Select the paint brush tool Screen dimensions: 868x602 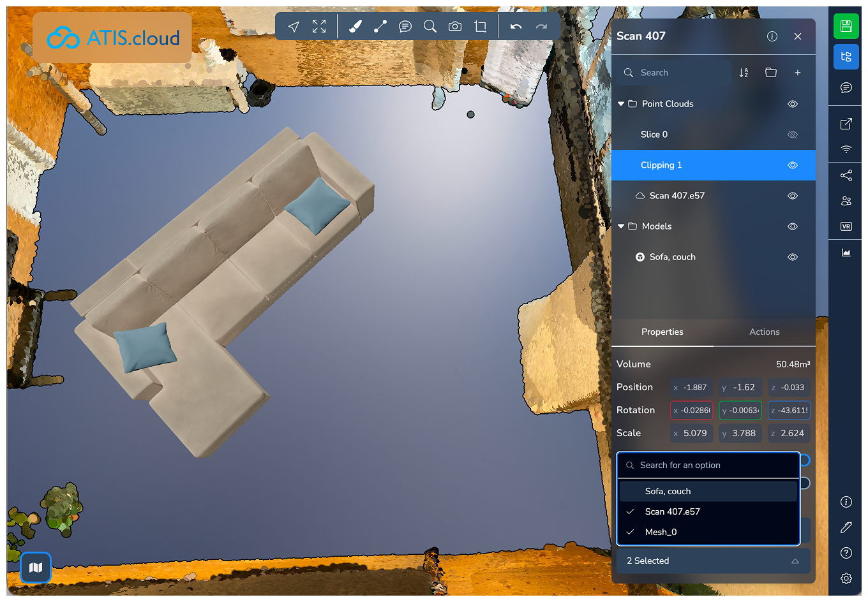click(x=355, y=26)
